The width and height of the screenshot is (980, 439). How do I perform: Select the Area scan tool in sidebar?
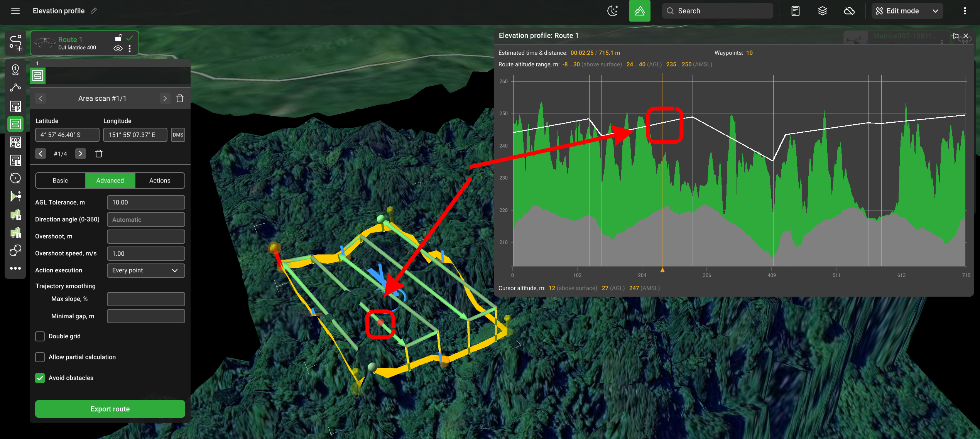tap(15, 124)
